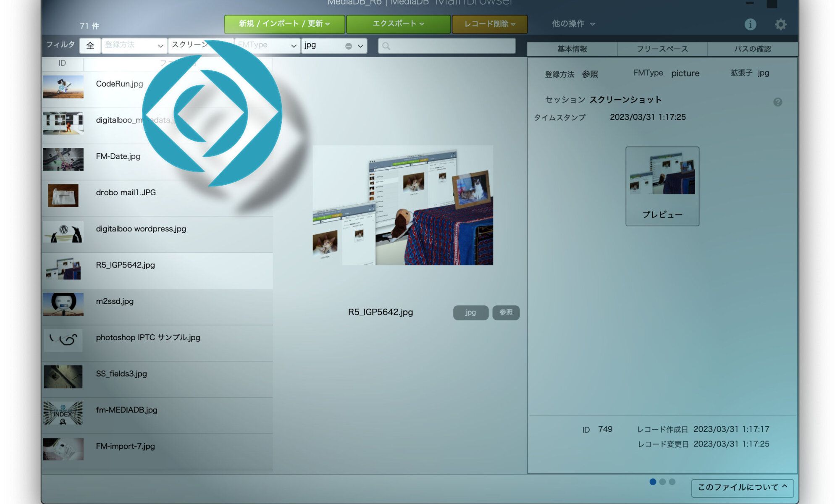Open the レコード削除 dropdown menu
840x504 pixels.
tap(490, 24)
